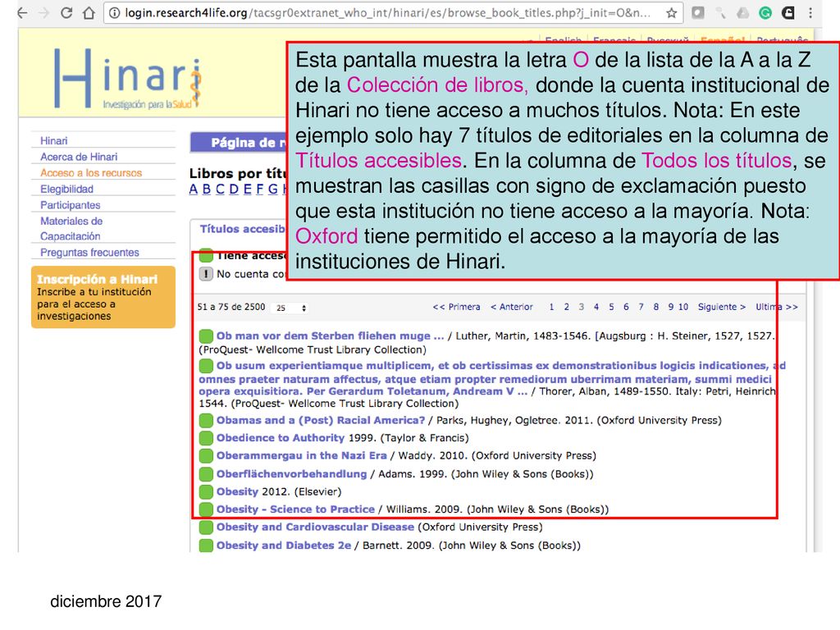Jump to letter G in book list
The height and width of the screenshot is (630, 840).
[x=273, y=189]
